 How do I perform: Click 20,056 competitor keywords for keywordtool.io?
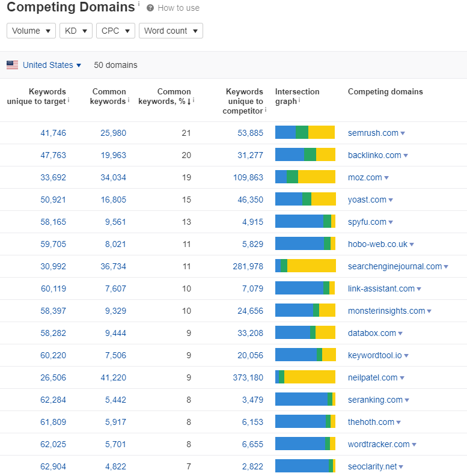tap(250, 355)
